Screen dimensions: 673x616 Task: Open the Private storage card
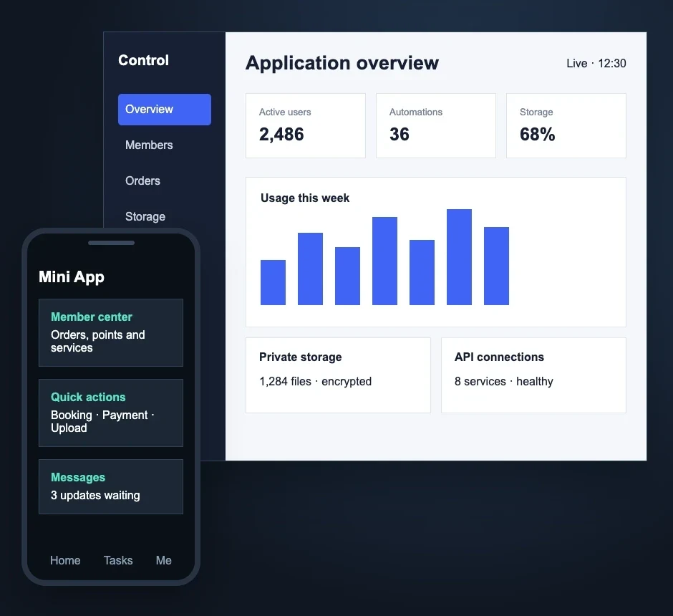click(338, 375)
